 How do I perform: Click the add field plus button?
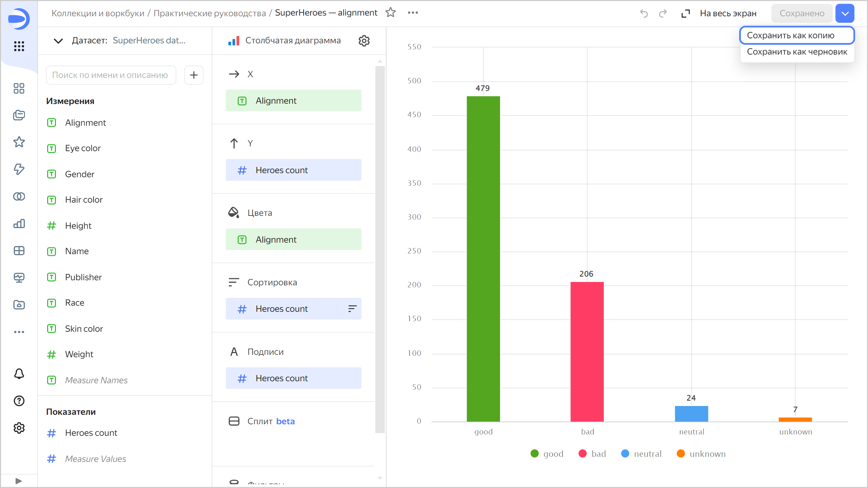click(194, 75)
